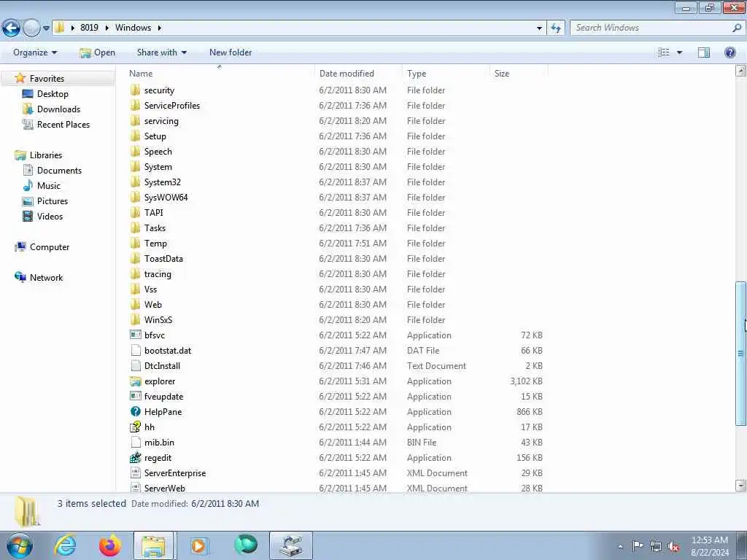Expand arrow after Windows breadcrumb

[x=159, y=28]
